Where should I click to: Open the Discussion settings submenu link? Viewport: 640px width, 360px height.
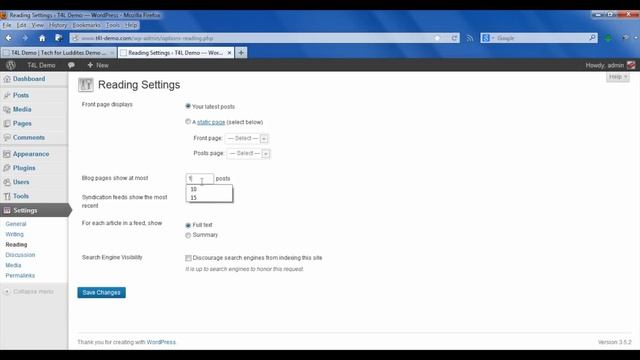[x=20, y=255]
